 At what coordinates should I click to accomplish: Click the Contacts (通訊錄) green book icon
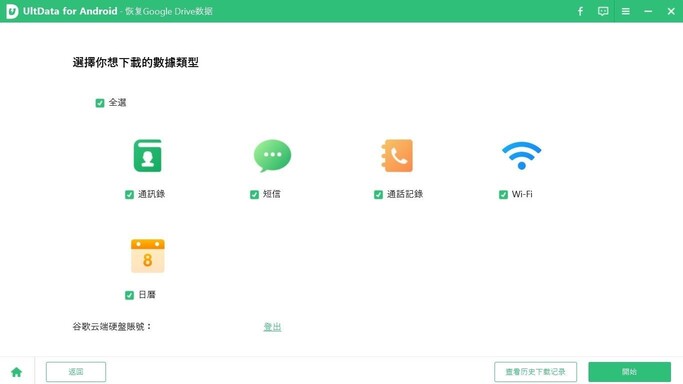point(148,155)
